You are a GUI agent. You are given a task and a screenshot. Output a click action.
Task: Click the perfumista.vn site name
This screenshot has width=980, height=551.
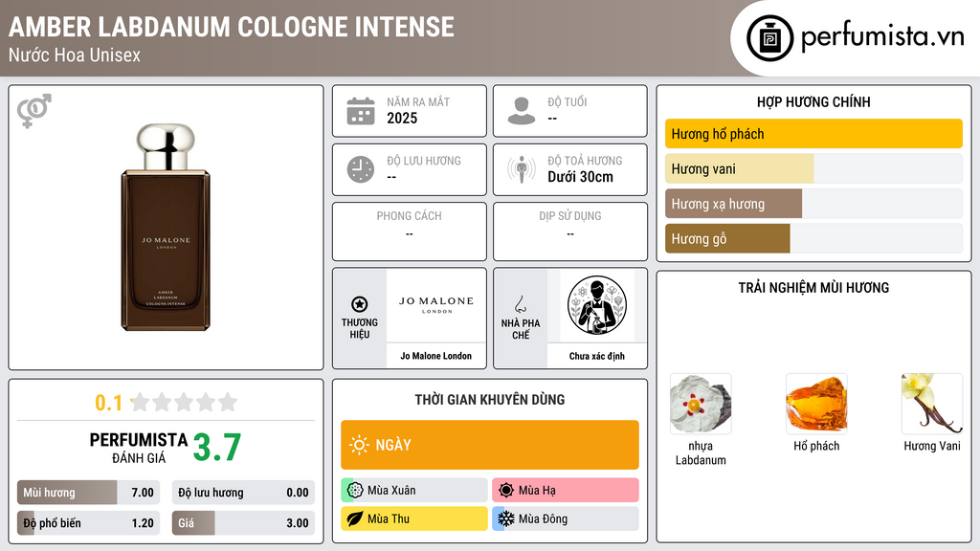pos(882,37)
